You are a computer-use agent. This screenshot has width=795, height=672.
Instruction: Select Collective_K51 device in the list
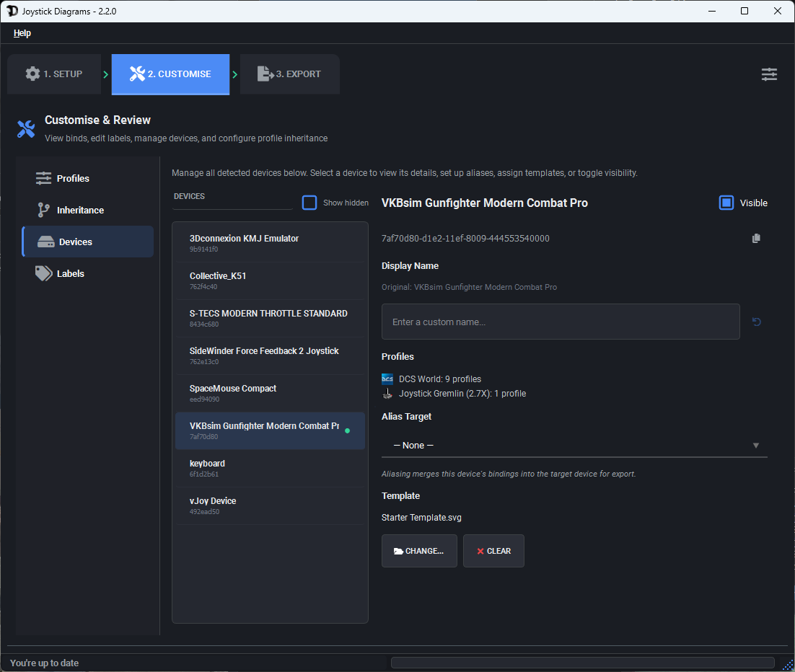point(270,280)
